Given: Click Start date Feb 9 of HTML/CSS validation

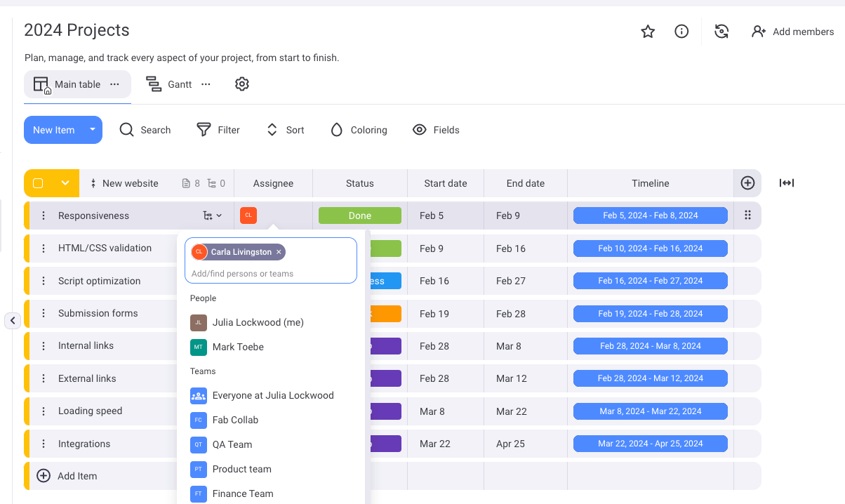Looking at the screenshot, I should 432,248.
